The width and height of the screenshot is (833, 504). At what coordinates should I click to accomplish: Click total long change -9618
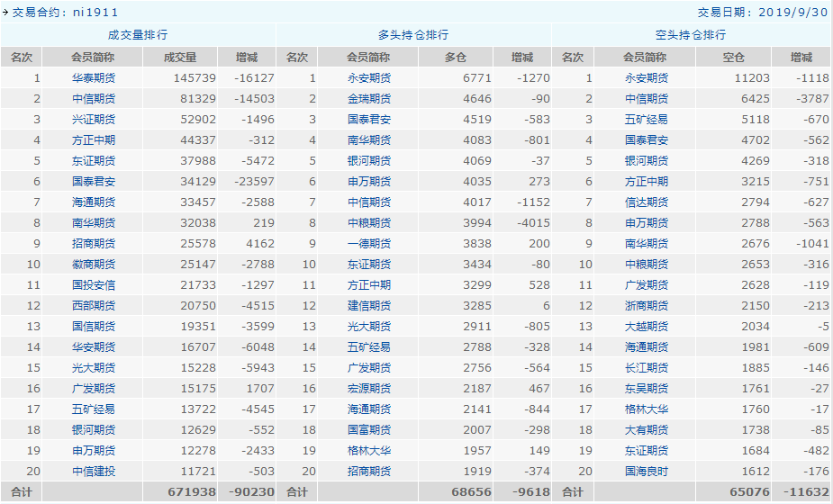pos(530,492)
